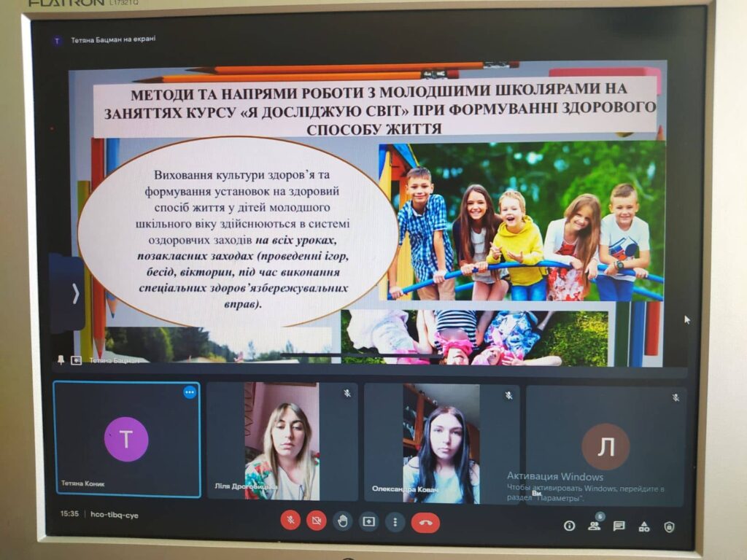
Task: Show participants list via people icon
Action: point(594,526)
